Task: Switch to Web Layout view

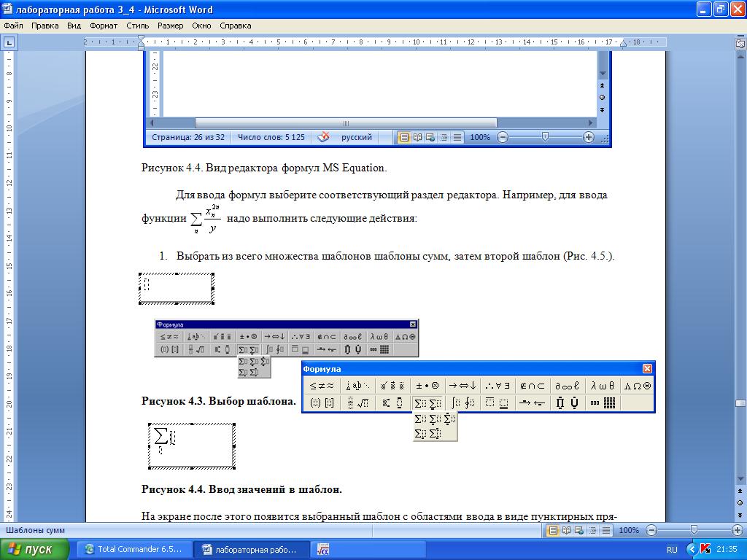Action: tap(579, 530)
